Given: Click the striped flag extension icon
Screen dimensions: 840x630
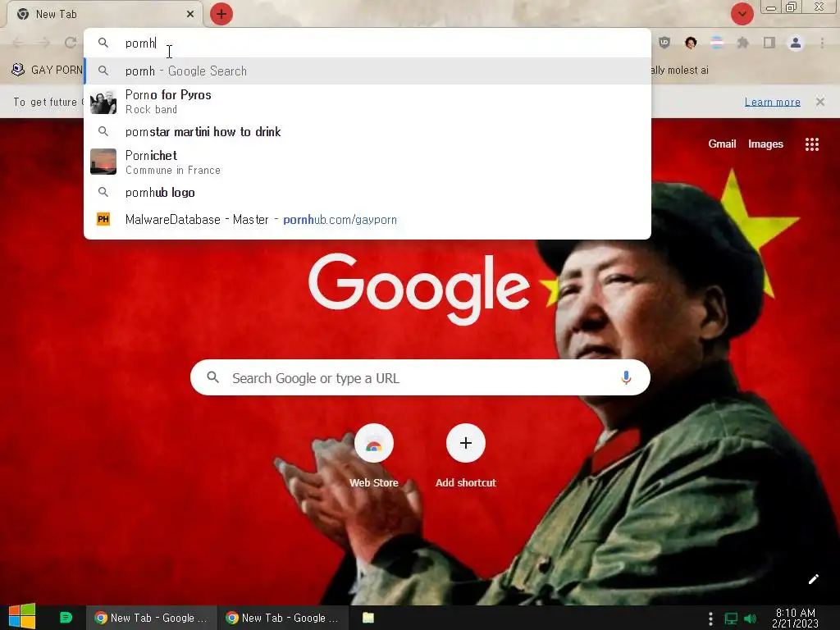Looking at the screenshot, I should (x=717, y=43).
